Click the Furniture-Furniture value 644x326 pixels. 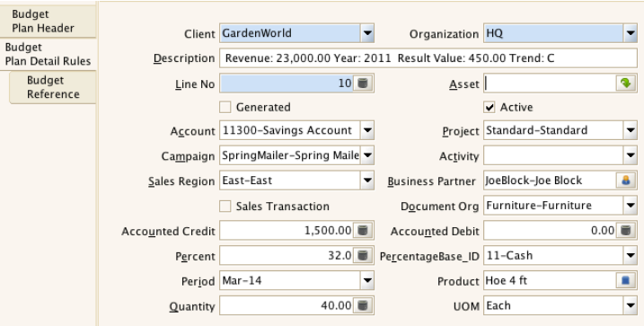(539, 206)
